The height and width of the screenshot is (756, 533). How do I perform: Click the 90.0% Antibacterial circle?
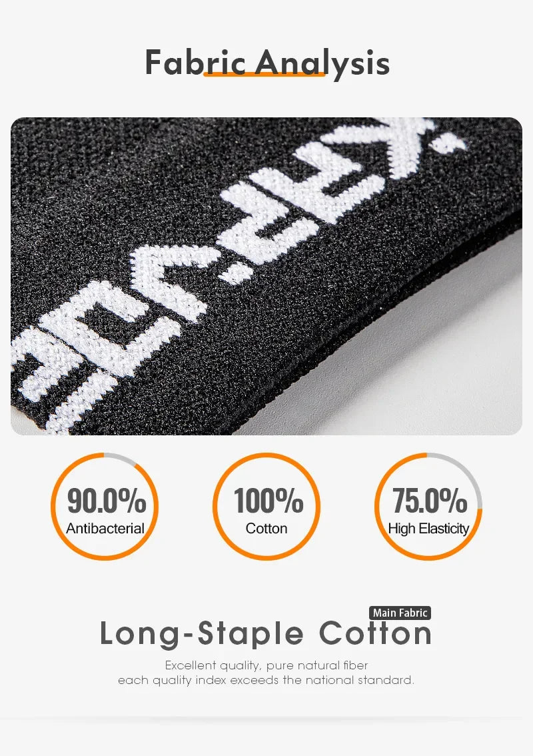coord(105,506)
